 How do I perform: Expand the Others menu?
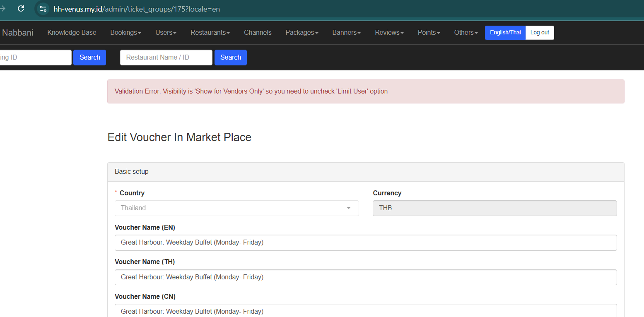tap(466, 33)
